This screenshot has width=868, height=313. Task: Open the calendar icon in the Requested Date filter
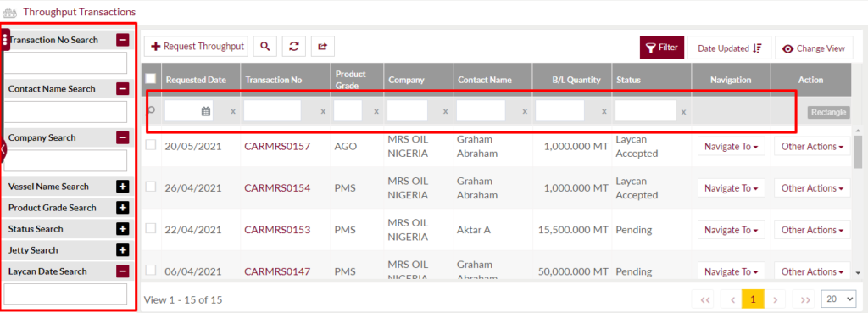pos(205,111)
